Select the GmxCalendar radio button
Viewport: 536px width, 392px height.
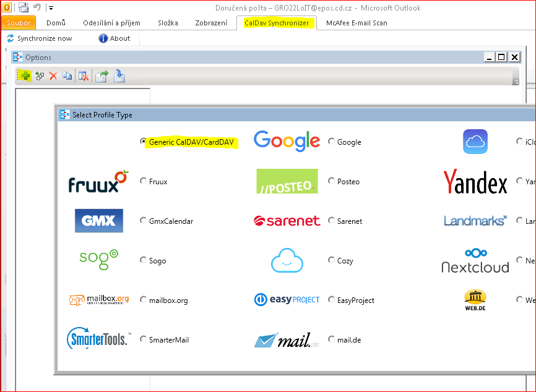click(x=143, y=221)
